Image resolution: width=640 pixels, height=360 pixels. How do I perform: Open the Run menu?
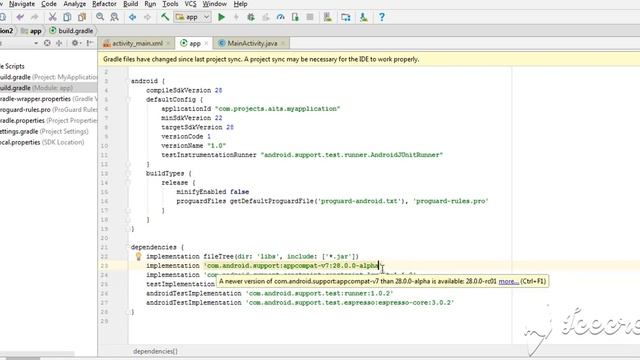[x=150, y=4]
